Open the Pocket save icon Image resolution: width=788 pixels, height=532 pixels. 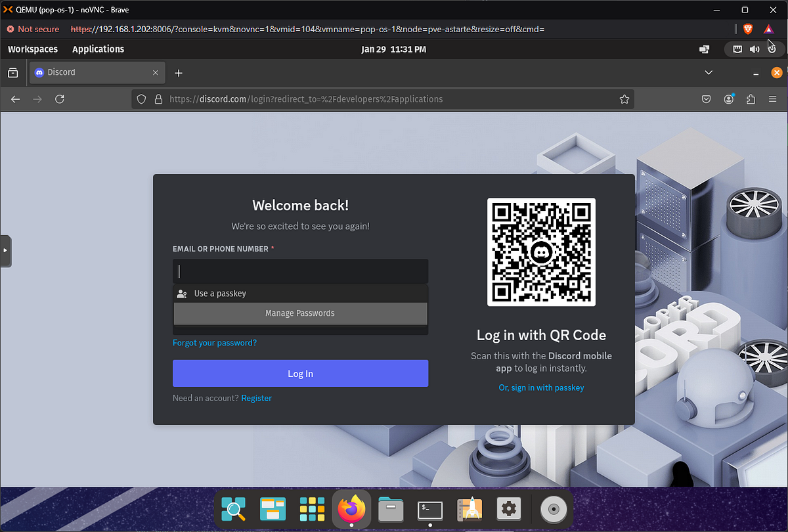point(707,99)
